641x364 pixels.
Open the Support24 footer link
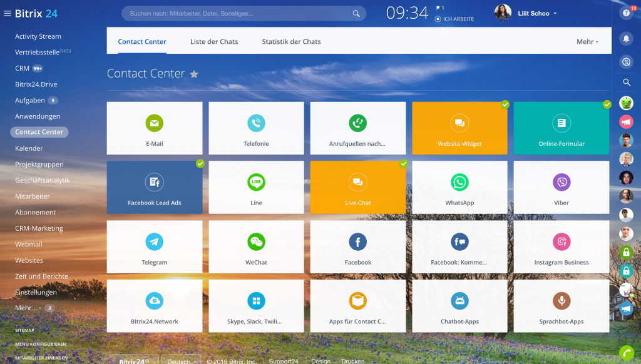pos(284,361)
